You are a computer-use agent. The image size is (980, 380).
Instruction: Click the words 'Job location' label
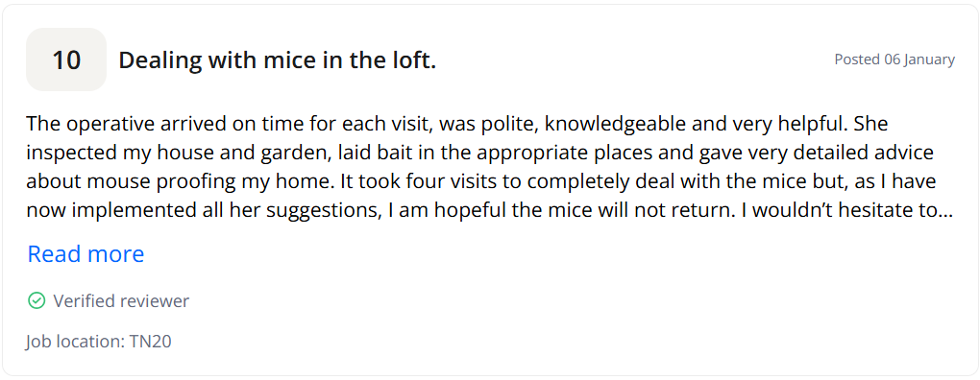point(74,342)
